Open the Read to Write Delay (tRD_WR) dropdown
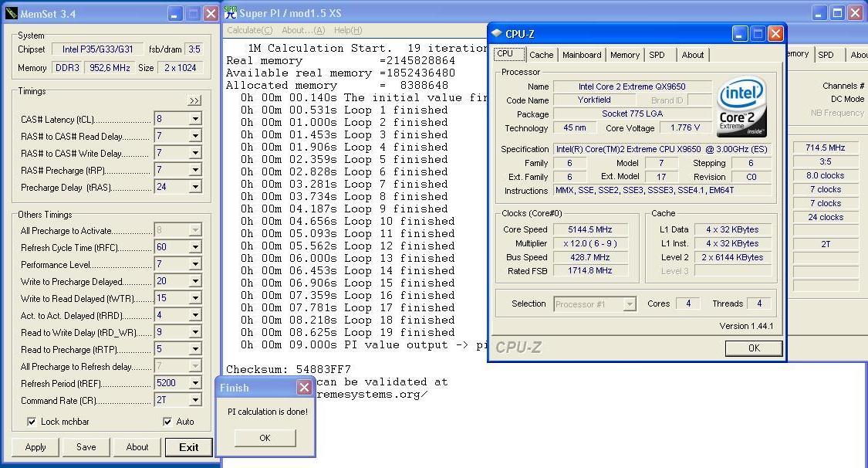The height and width of the screenshot is (468, 868). (195, 332)
